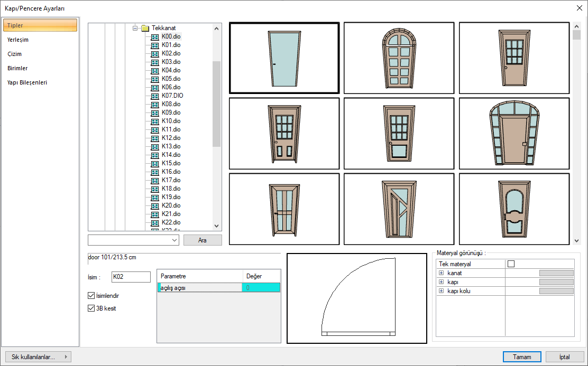This screenshot has height=366, width=588.
Task: Expand the kanat material row
Action: point(441,273)
